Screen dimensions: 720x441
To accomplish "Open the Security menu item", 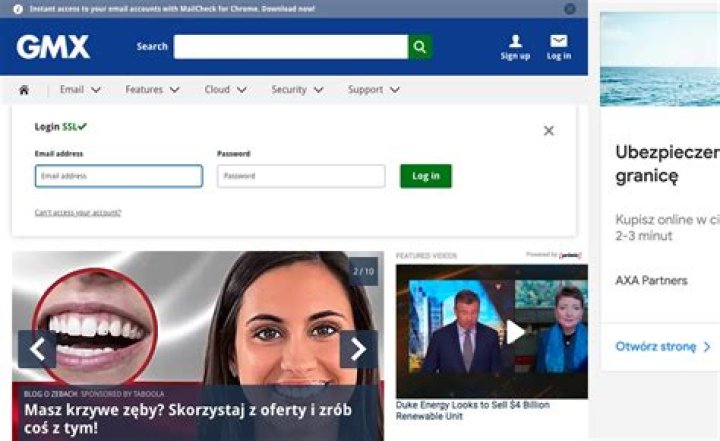I will point(297,90).
